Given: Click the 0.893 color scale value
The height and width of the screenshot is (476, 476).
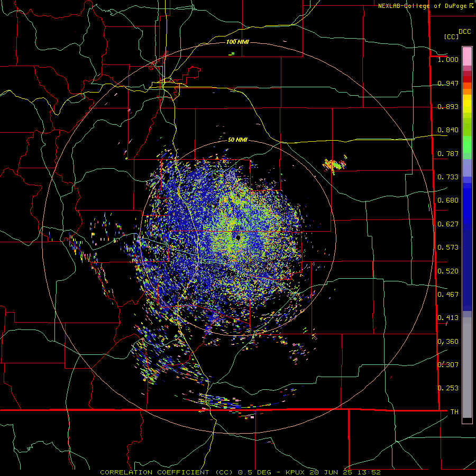Looking at the screenshot, I should click(448, 106).
